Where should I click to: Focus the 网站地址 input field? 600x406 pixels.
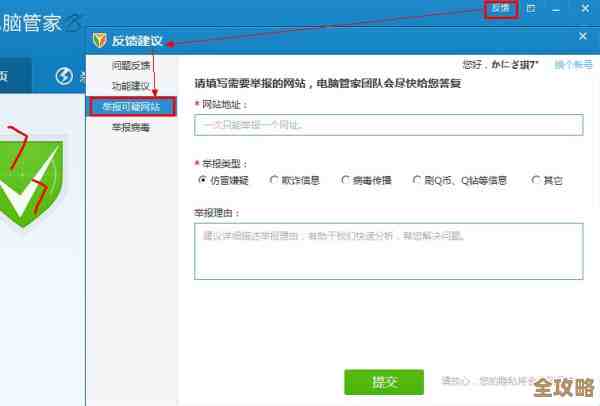click(x=389, y=125)
